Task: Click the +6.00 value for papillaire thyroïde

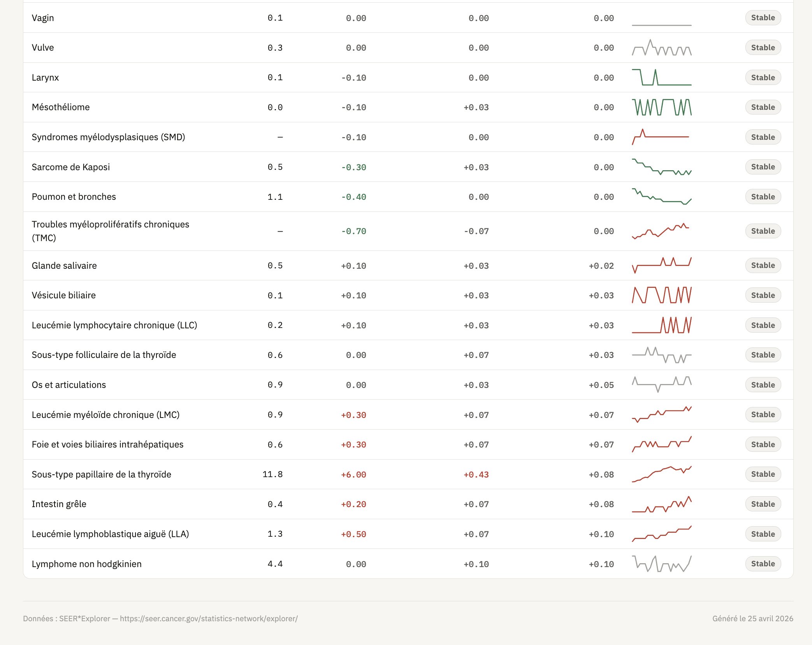Action: (x=353, y=474)
